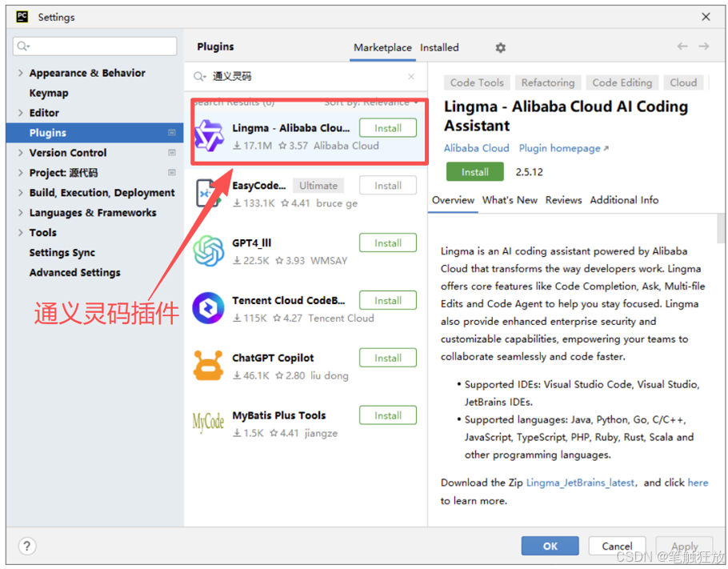Viewport: 728px width, 569px height.
Task: Click the Lingma plugin logo icon
Action: click(209, 136)
